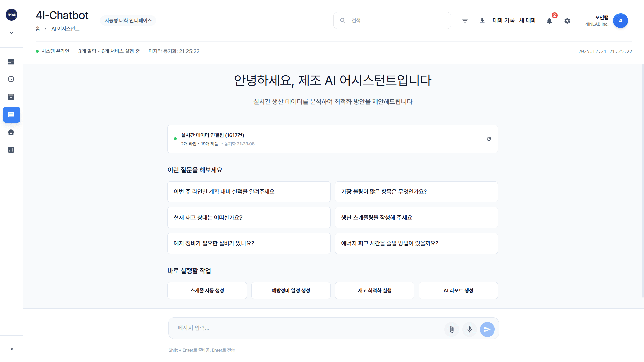Screen dimensions: 644x362
Task: Click the attach file paperclip icon
Action: click(x=452, y=329)
